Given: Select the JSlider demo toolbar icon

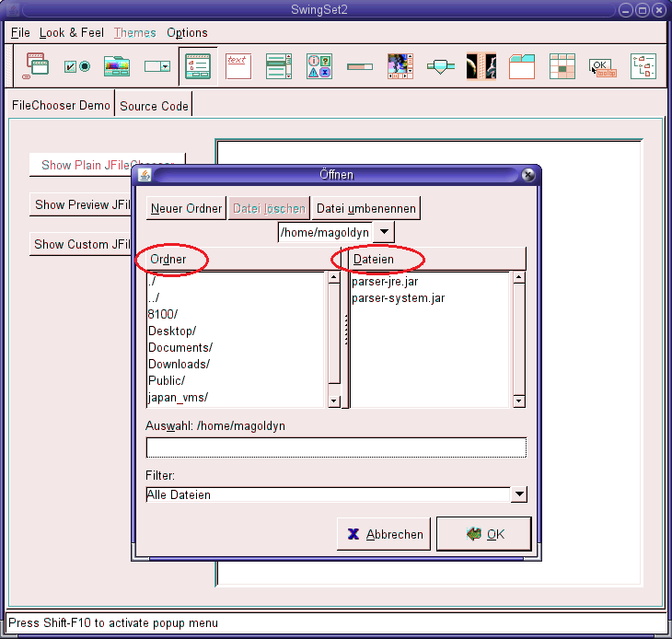Looking at the screenshot, I should pyautogui.click(x=441, y=65).
